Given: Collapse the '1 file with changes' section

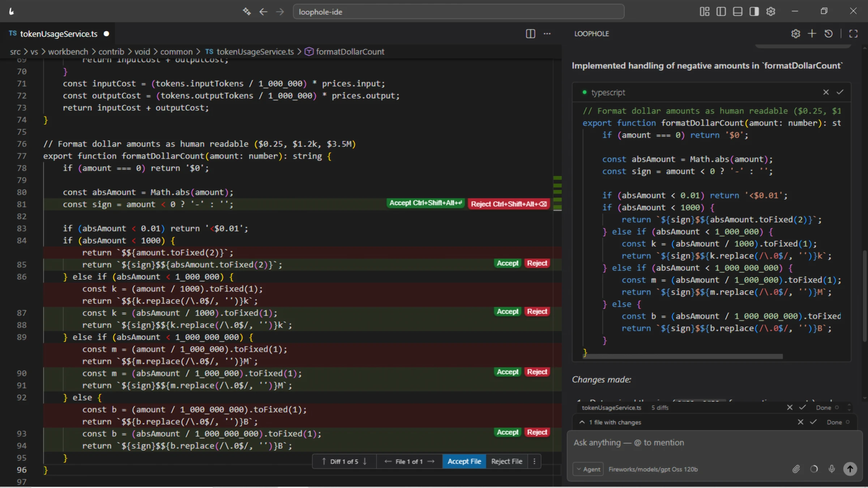Looking at the screenshot, I should click(582, 422).
